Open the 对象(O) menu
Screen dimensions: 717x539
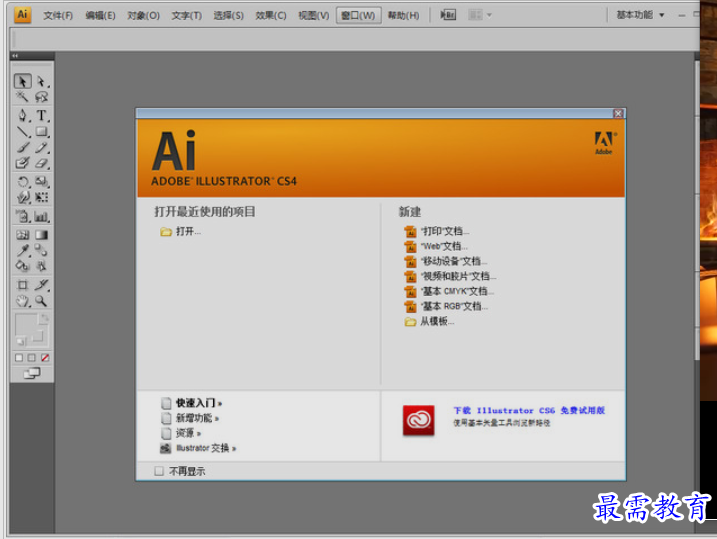(x=143, y=16)
